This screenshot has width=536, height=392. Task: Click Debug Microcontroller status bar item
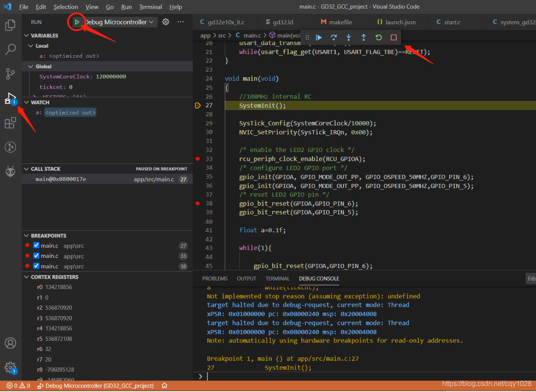[95, 385]
